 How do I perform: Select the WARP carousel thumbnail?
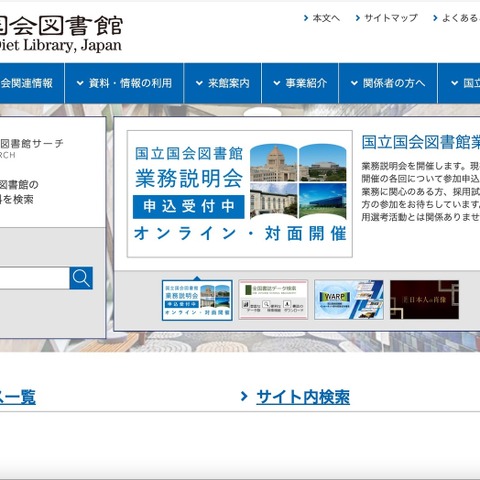349,300
